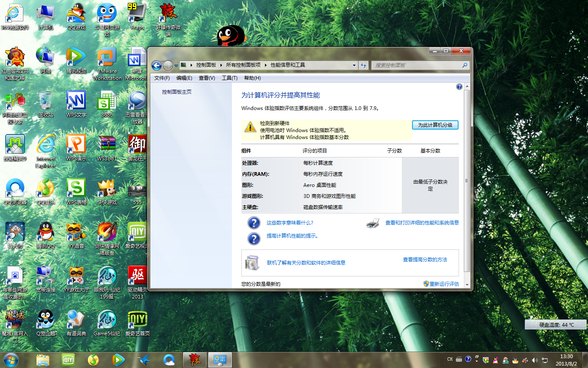
Task: Click the clock showing 13:30 in taskbar
Action: click(566, 357)
